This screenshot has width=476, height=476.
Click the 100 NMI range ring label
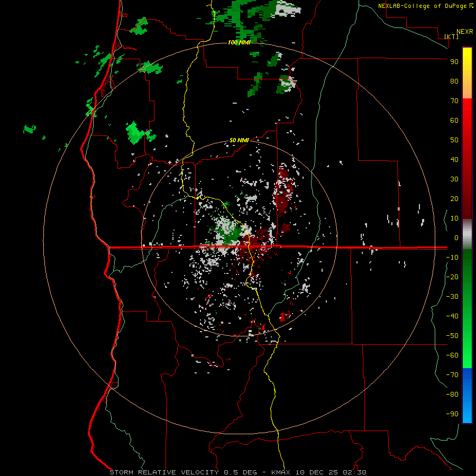pyautogui.click(x=239, y=42)
